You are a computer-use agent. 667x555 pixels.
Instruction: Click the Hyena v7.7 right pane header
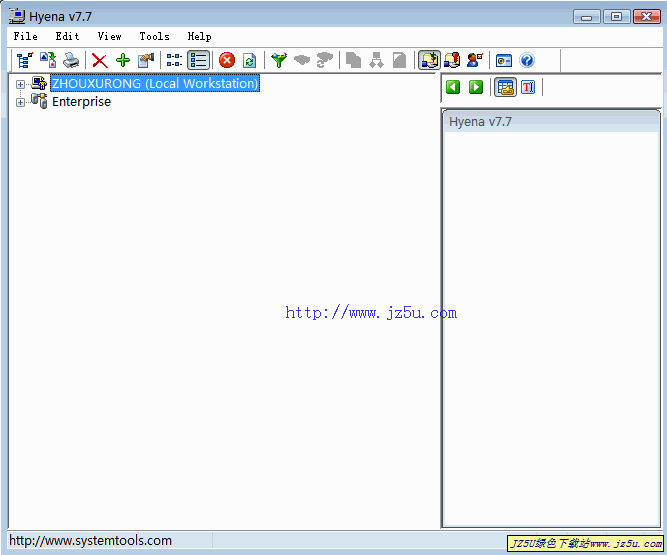(551, 122)
